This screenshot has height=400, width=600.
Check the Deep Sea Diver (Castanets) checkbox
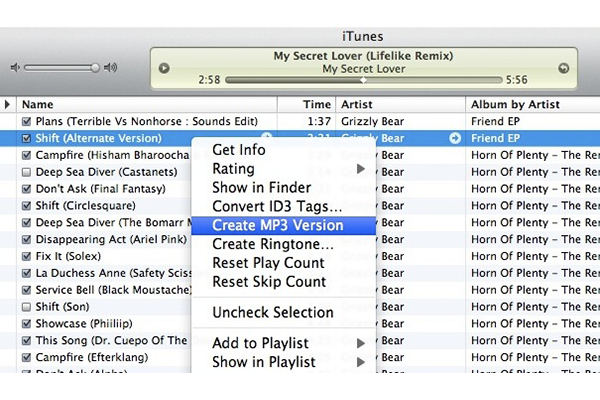coord(26,173)
